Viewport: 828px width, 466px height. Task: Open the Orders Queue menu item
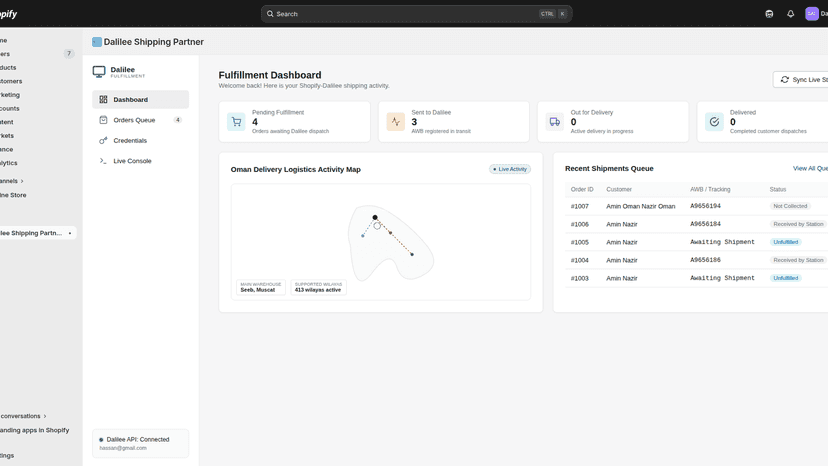[x=140, y=120]
